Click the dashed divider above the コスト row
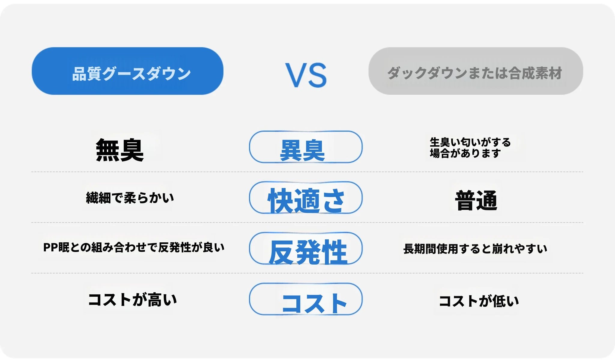 click(180, 273)
